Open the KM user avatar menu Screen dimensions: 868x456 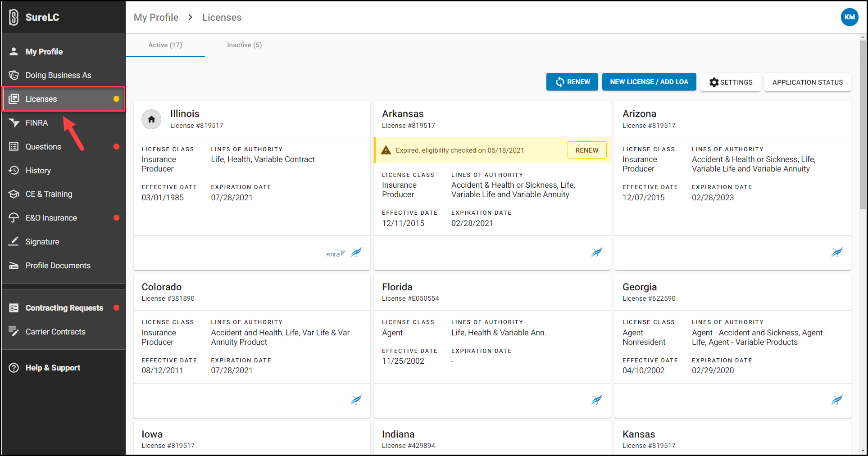click(x=850, y=17)
